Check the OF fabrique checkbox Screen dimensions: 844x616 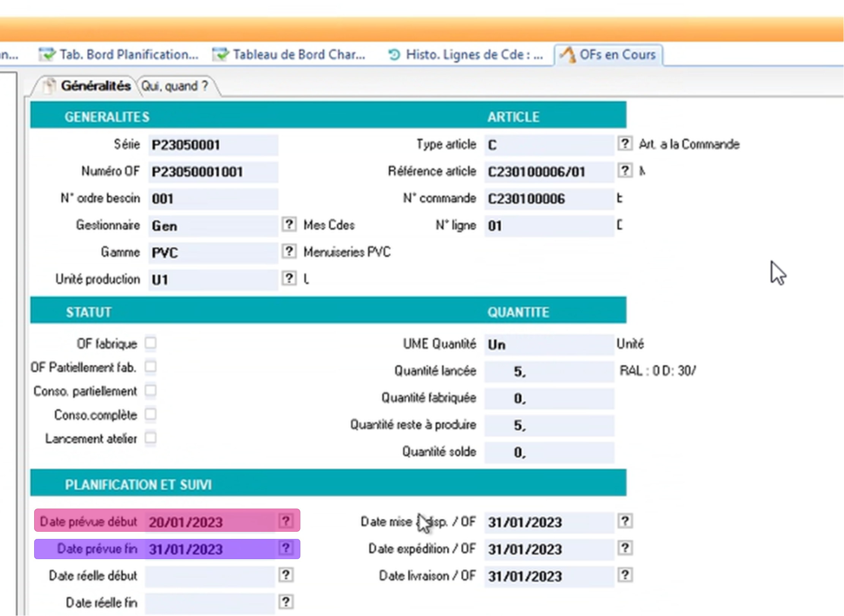pyautogui.click(x=151, y=343)
